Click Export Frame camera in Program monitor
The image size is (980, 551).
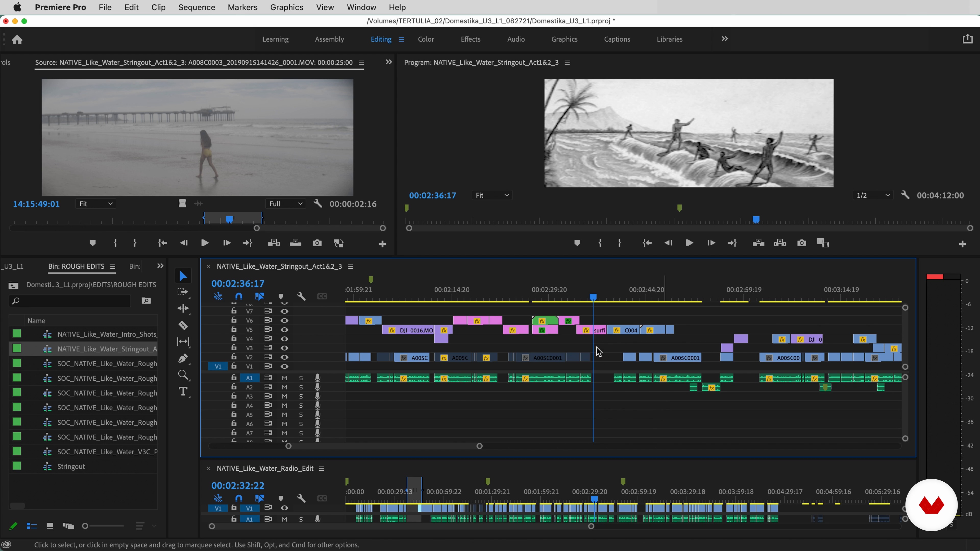point(801,243)
